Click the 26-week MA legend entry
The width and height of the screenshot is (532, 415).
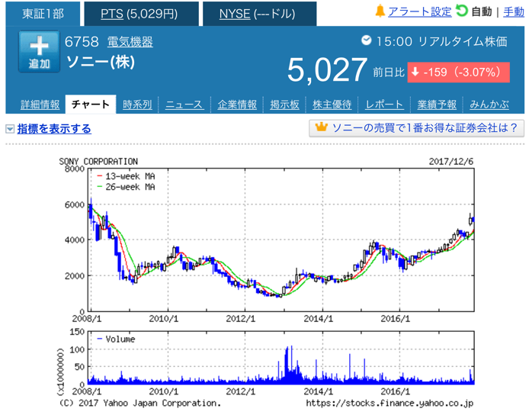tap(126, 187)
